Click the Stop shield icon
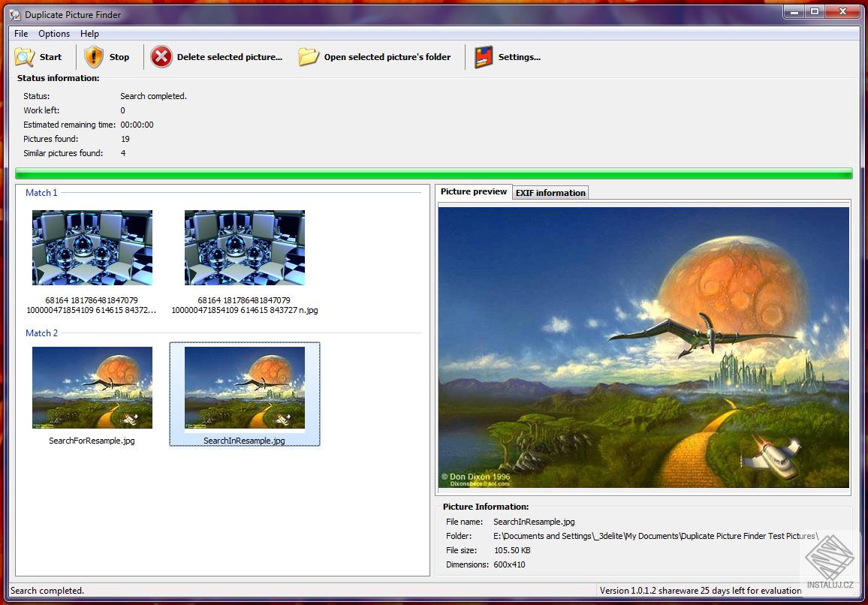The height and width of the screenshot is (605, 868). (94, 57)
